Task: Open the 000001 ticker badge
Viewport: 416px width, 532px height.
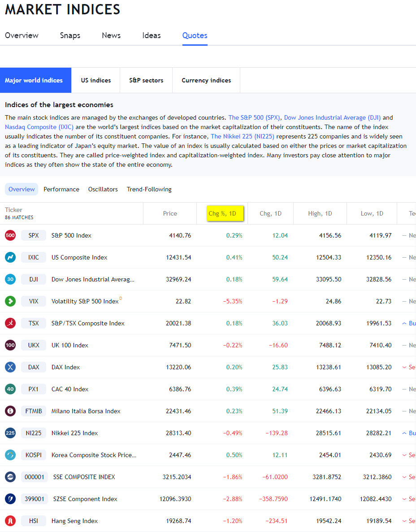Action: tap(34, 477)
